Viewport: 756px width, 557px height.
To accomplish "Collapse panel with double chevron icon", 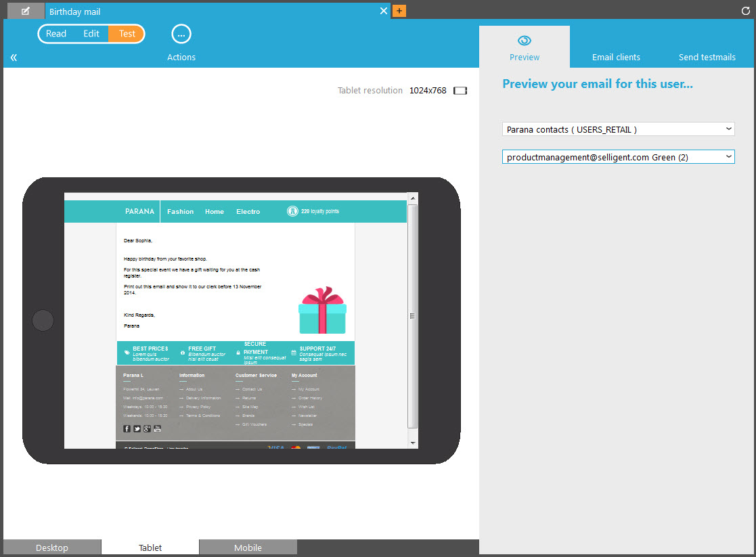I will pyautogui.click(x=14, y=58).
